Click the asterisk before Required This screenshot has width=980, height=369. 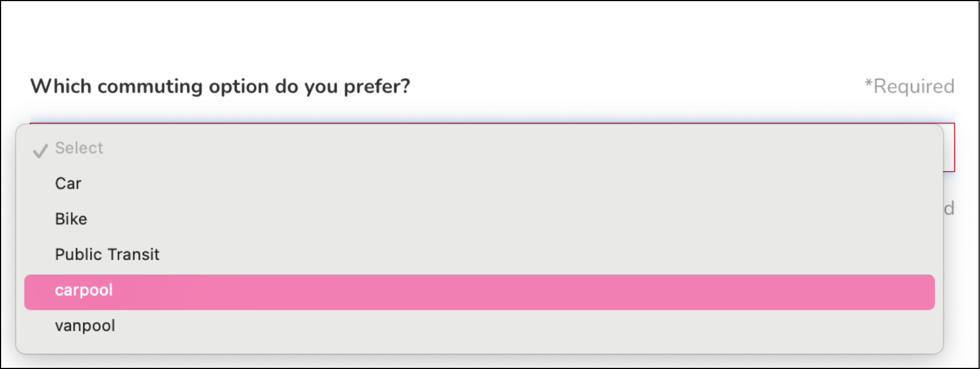tap(868, 84)
